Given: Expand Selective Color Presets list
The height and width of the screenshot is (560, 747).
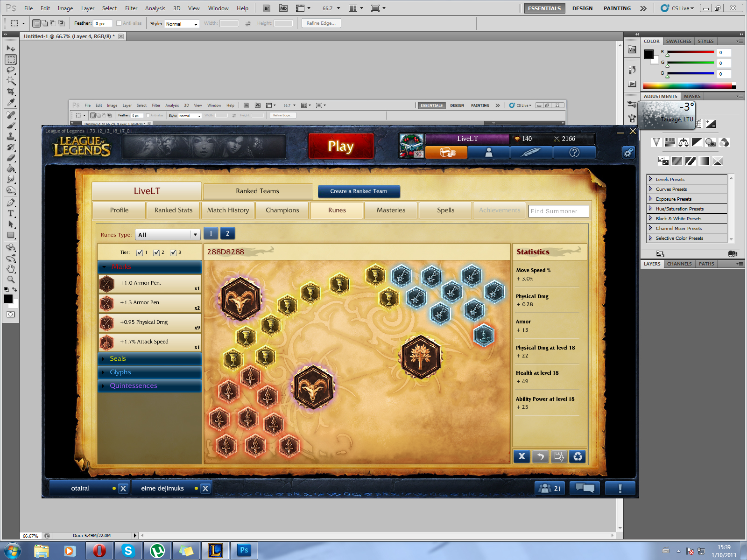Looking at the screenshot, I should pyautogui.click(x=650, y=238).
